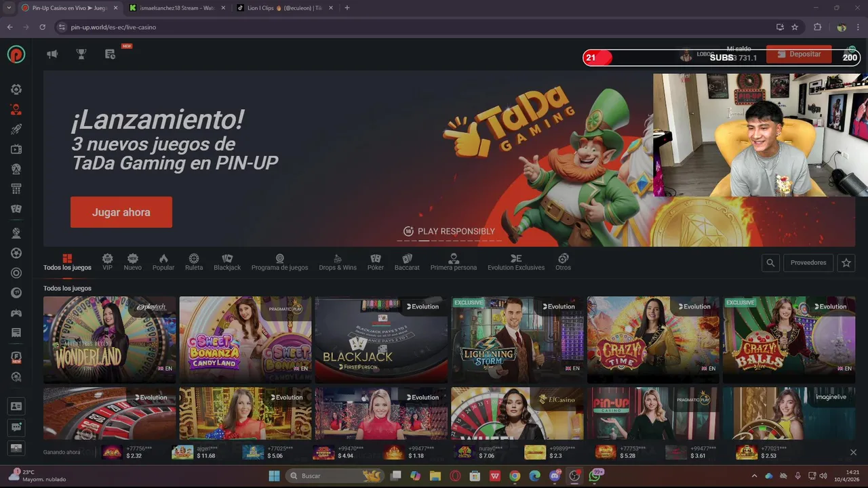Image resolution: width=868 pixels, height=488 pixels.
Task: Open the Blackjack First Person game
Action: coord(381,340)
